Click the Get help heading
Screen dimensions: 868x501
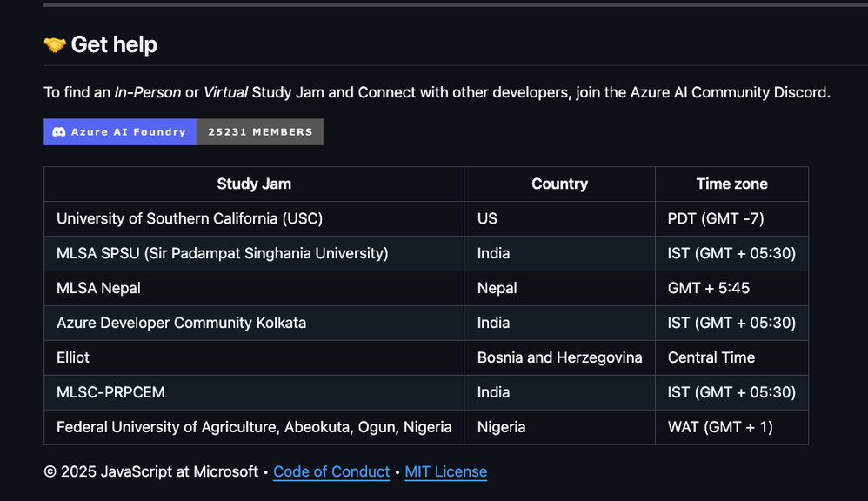114,44
